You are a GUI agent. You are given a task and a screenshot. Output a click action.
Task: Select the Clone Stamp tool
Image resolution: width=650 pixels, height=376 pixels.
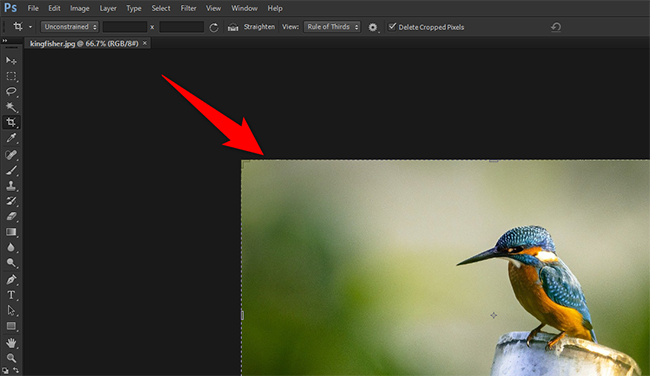coord(11,186)
